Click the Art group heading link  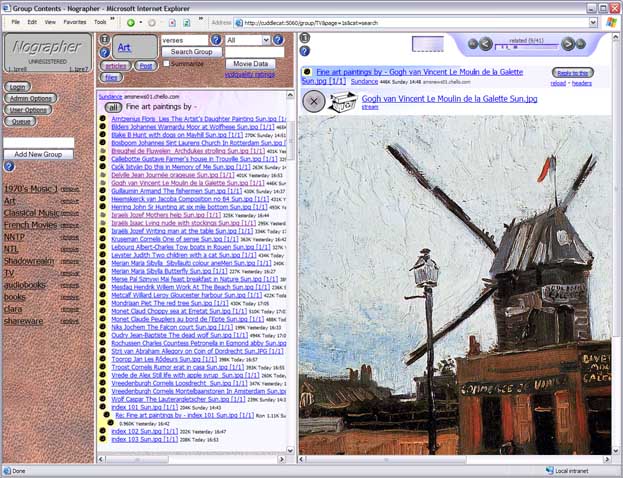[124, 47]
